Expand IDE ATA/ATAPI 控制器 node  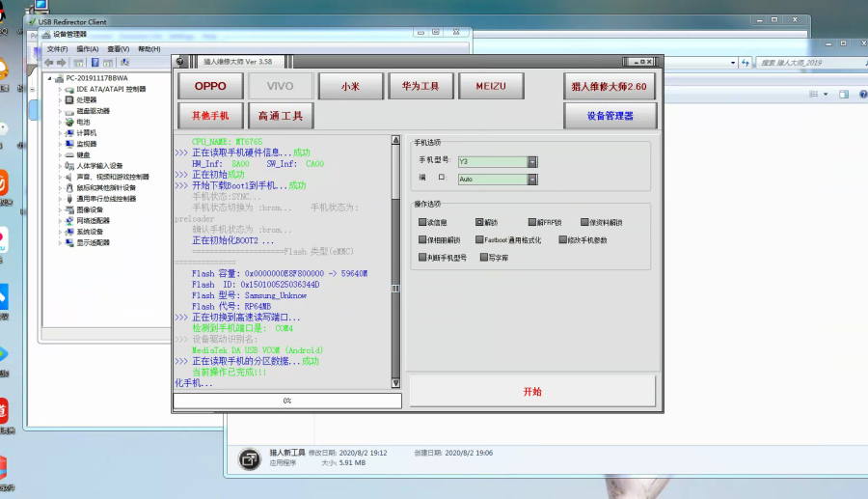[61, 89]
